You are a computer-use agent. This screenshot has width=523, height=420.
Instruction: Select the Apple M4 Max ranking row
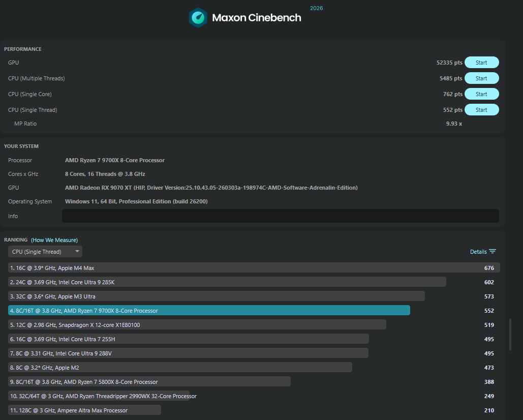254,268
